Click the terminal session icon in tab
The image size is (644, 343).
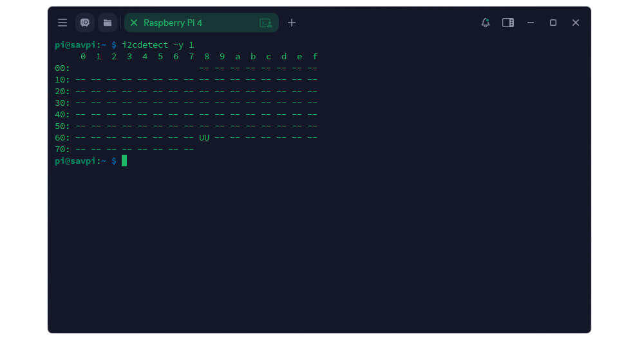click(x=266, y=23)
